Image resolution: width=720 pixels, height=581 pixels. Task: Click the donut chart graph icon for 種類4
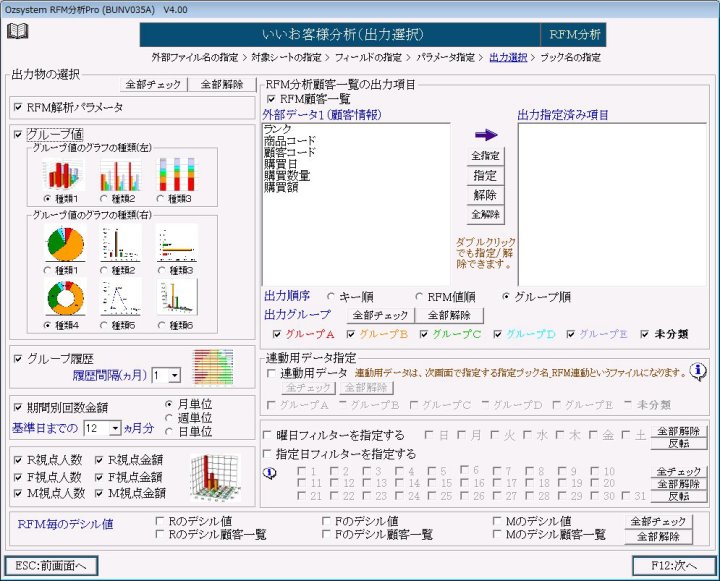click(64, 297)
